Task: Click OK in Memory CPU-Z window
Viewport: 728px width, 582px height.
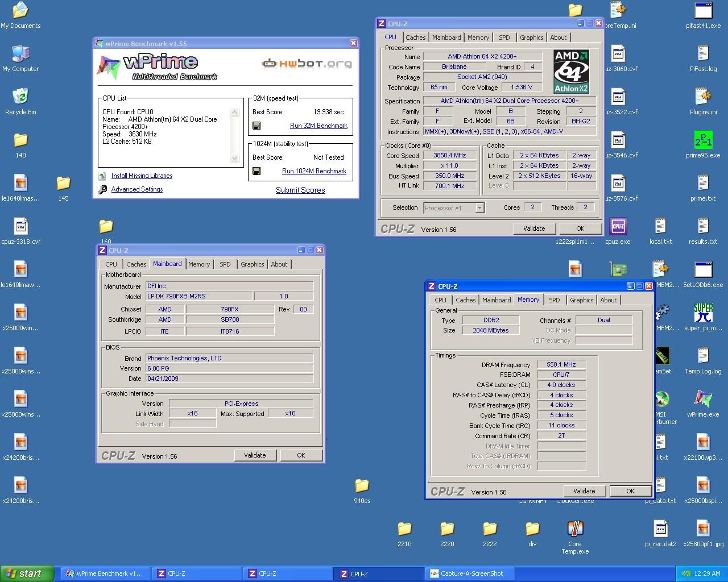Action: [x=630, y=491]
